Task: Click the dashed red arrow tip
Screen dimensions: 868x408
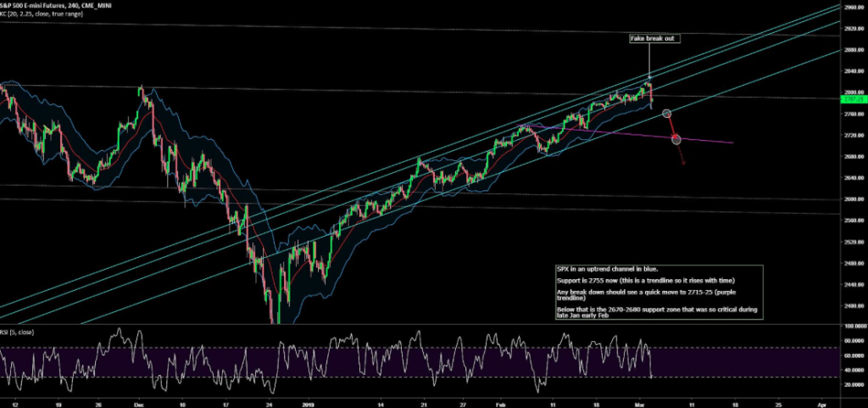Action: click(x=683, y=163)
